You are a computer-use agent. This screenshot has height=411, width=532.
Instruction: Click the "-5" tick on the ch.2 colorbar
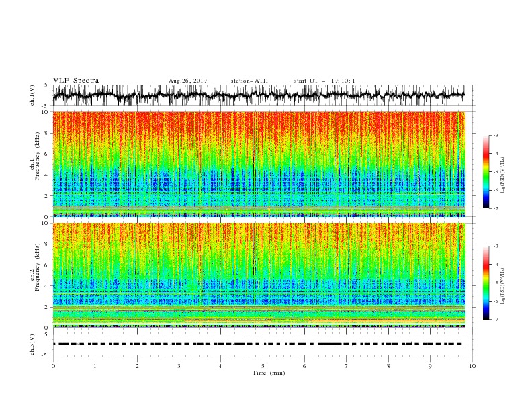(x=495, y=283)
